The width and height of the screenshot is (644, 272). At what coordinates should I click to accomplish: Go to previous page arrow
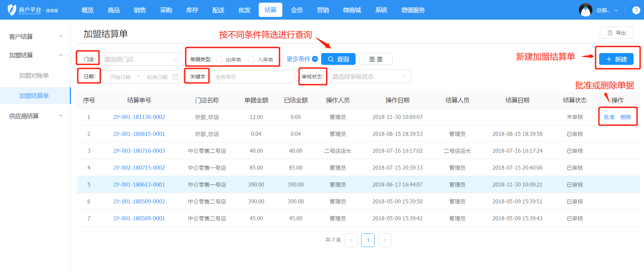click(x=351, y=240)
